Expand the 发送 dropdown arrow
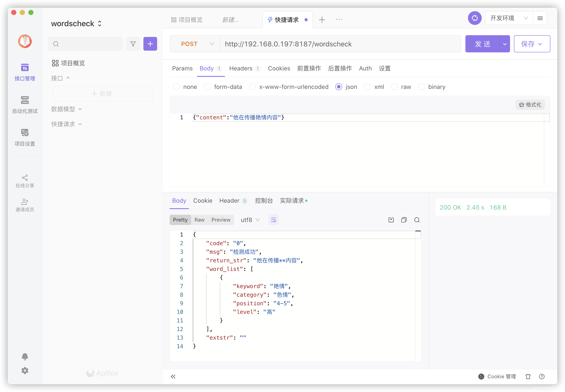565x392 pixels. [504, 43]
